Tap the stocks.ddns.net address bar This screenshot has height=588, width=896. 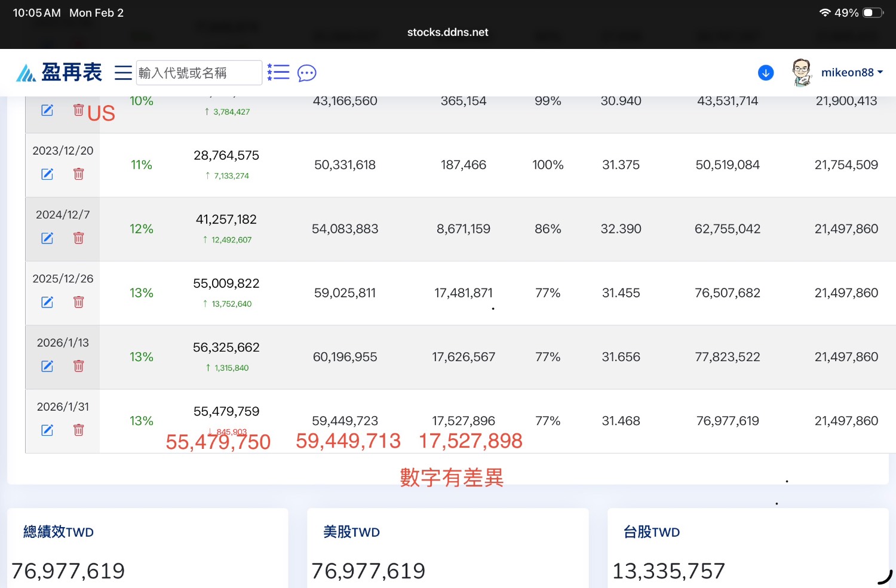click(x=447, y=32)
